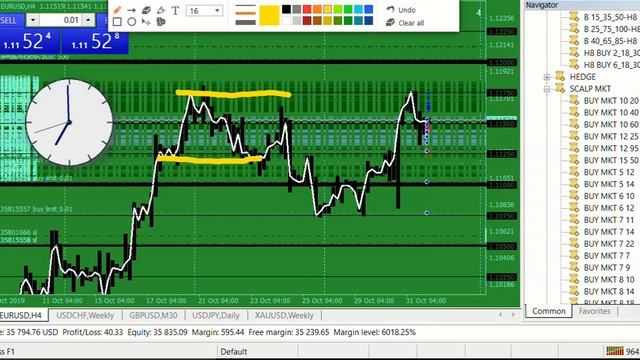Click the analog clock widget on chart

tap(69, 122)
